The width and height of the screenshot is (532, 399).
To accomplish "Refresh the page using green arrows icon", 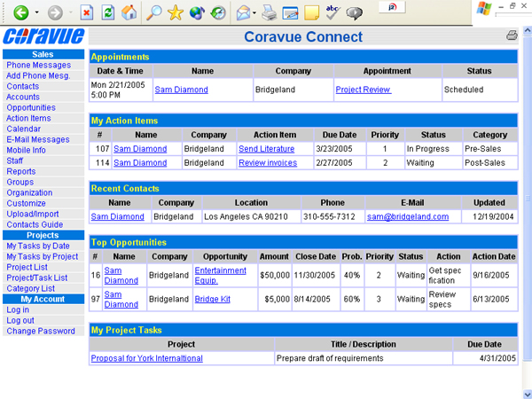I will click(107, 13).
